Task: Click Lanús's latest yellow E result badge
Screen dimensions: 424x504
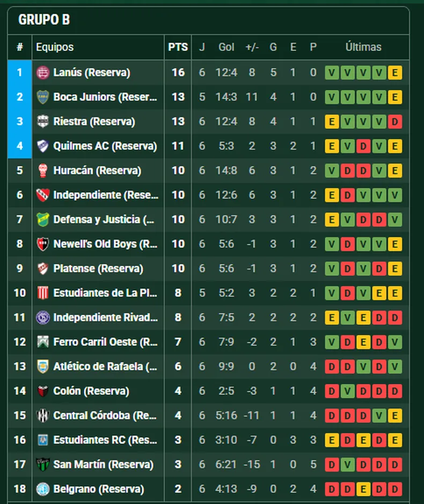Action: (x=395, y=72)
